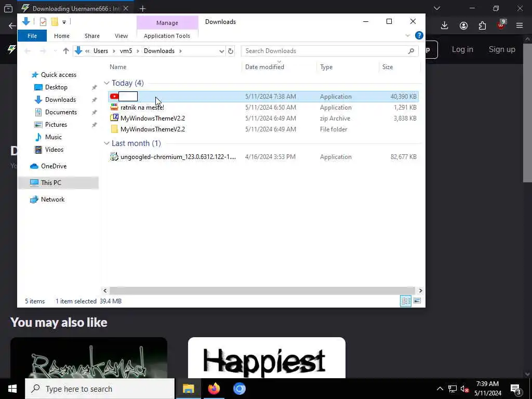
Task: Open Pictures in the navigation pane
Action: 56,125
